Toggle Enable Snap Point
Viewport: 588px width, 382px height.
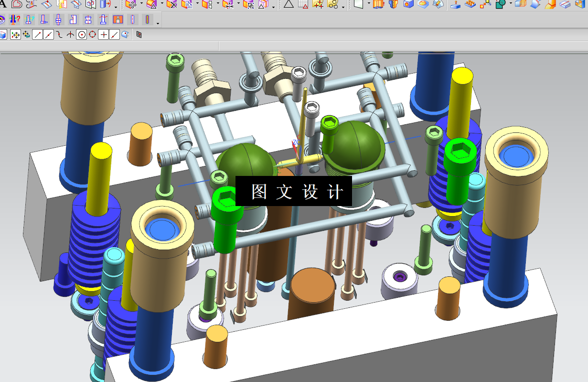point(15,34)
